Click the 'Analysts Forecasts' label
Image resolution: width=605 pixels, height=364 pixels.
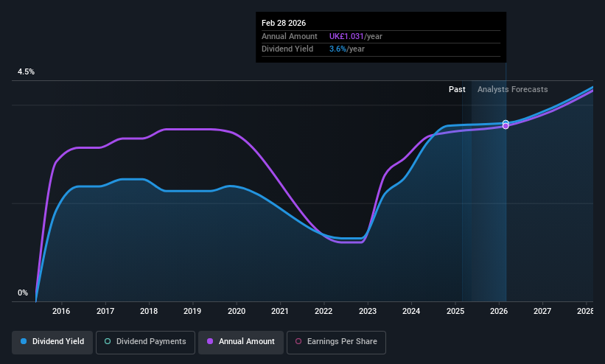pyautogui.click(x=512, y=89)
